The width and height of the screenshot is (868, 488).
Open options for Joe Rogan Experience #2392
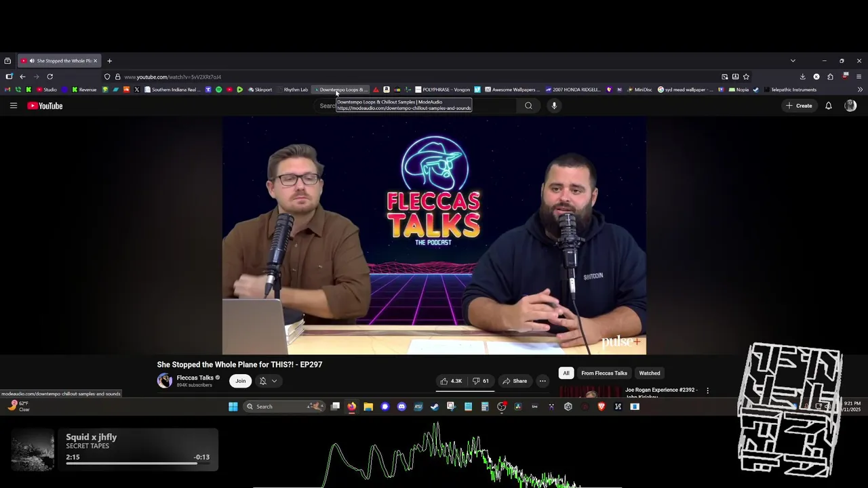tap(707, 390)
